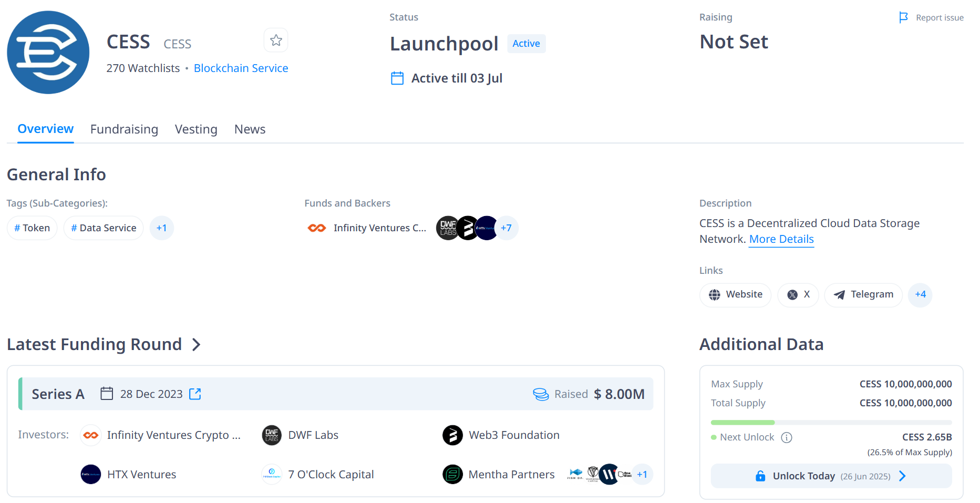The image size is (980, 503).
Task: Click the fish logo investor avatar
Action: pyautogui.click(x=575, y=475)
